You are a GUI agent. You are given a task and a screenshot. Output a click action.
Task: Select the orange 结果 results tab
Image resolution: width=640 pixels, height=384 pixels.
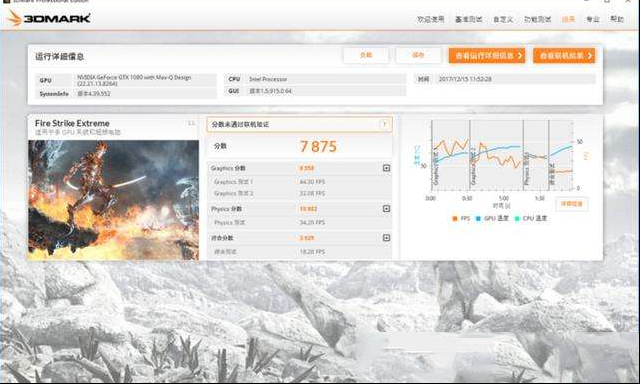tap(568, 19)
